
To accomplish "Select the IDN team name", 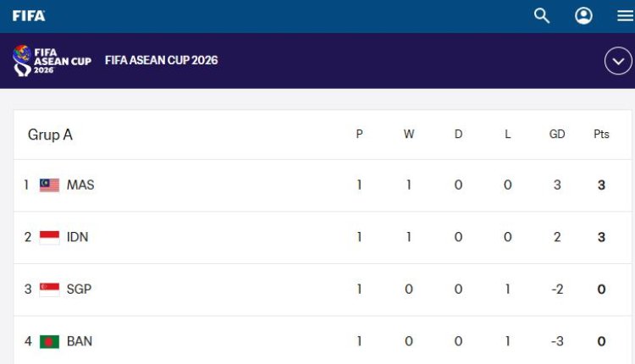I will click(x=77, y=237).
